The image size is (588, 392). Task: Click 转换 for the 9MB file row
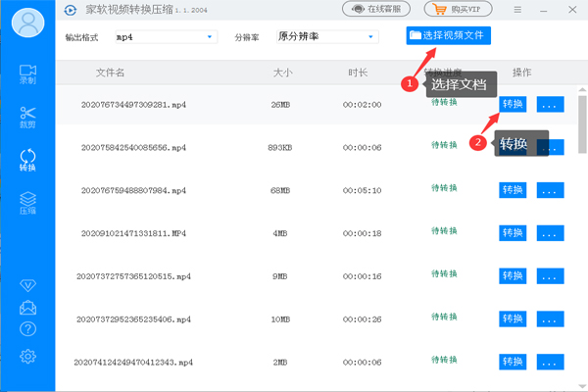coord(513,276)
